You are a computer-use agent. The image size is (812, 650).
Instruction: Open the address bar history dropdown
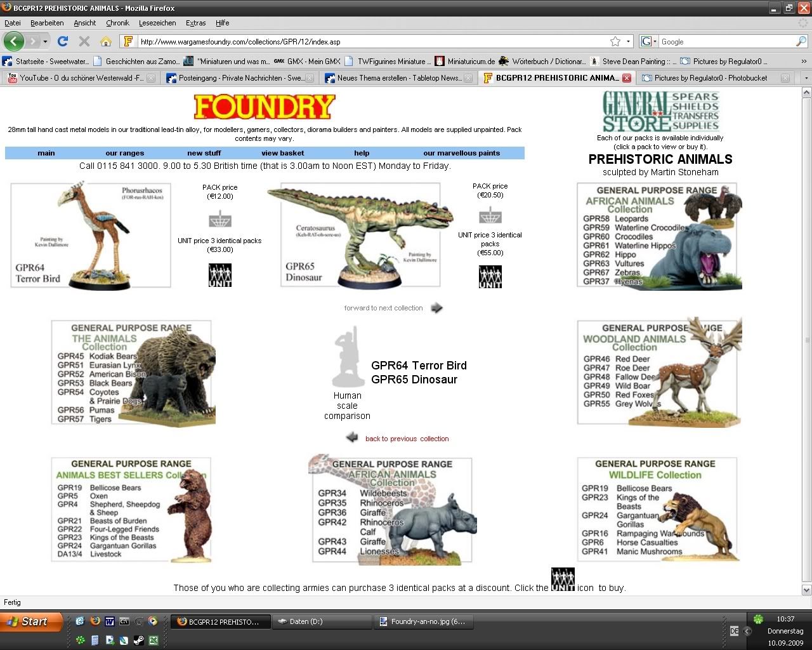[628, 41]
